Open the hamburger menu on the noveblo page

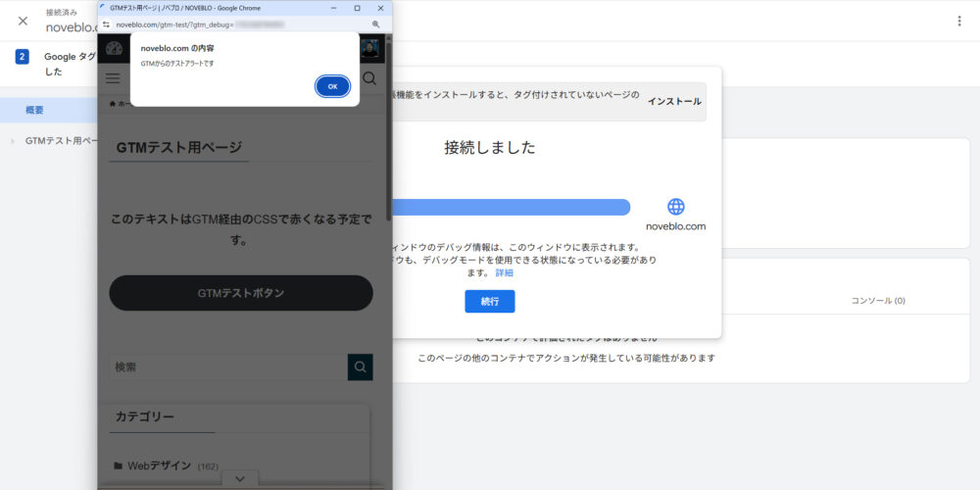113,77
